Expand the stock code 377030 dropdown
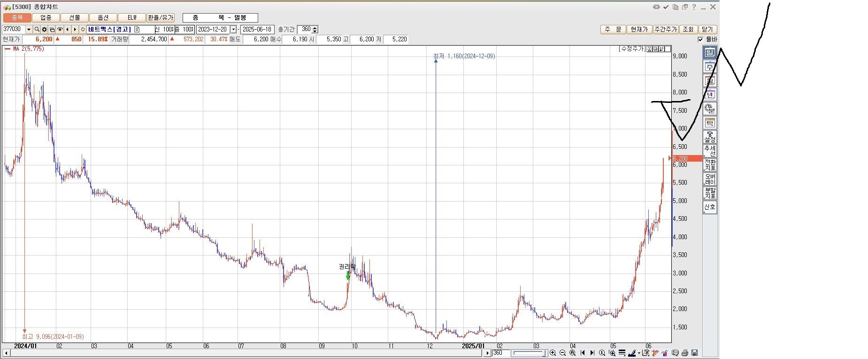Image resolution: width=868 pixels, height=359 pixels. point(29,30)
